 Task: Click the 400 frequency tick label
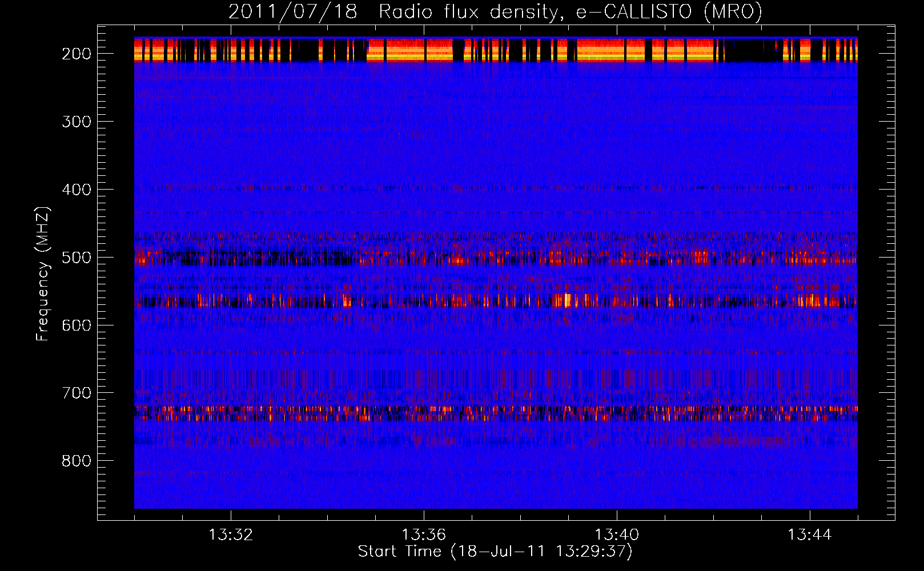77,190
